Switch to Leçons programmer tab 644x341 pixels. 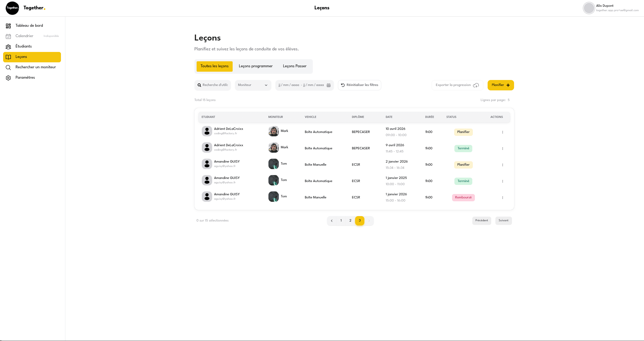coord(256,66)
